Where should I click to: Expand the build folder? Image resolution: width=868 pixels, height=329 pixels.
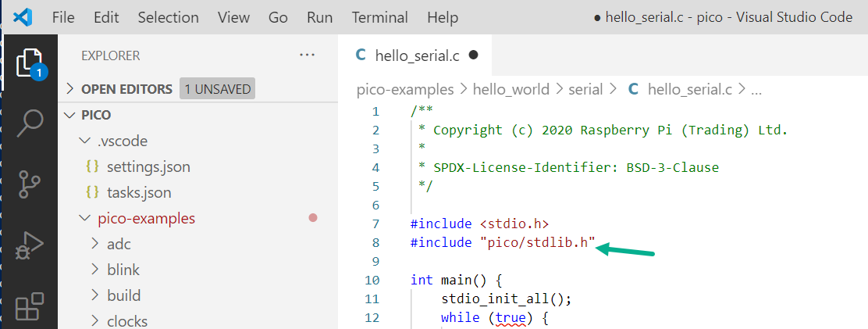click(197, 295)
